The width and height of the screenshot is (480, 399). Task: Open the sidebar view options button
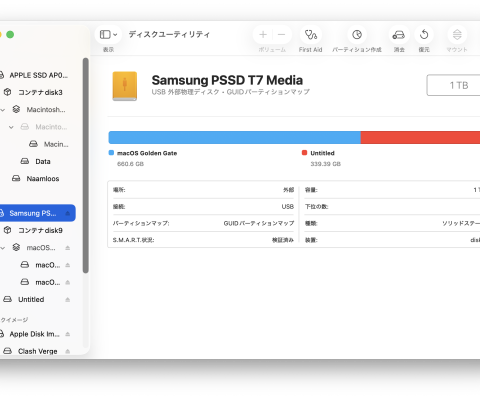pos(108,34)
